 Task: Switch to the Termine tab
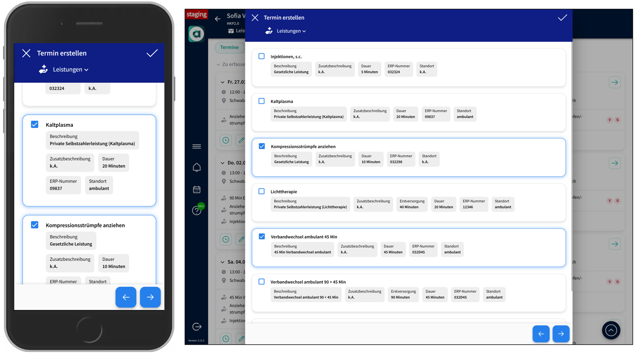229,47
